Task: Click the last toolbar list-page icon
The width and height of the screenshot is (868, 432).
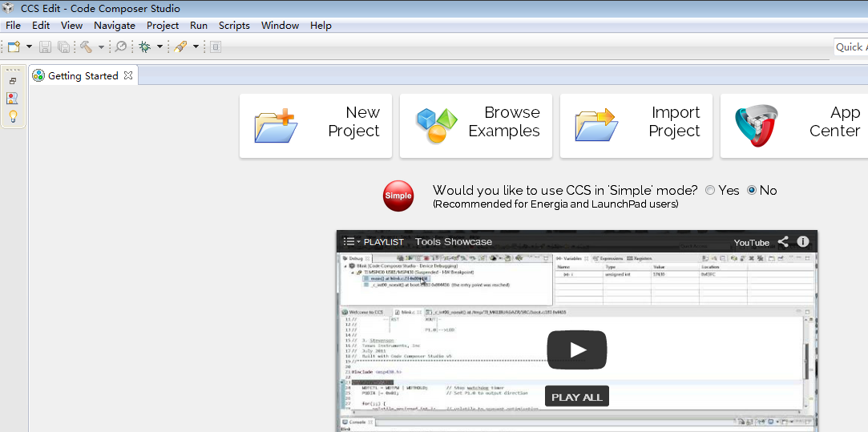Action: point(216,47)
